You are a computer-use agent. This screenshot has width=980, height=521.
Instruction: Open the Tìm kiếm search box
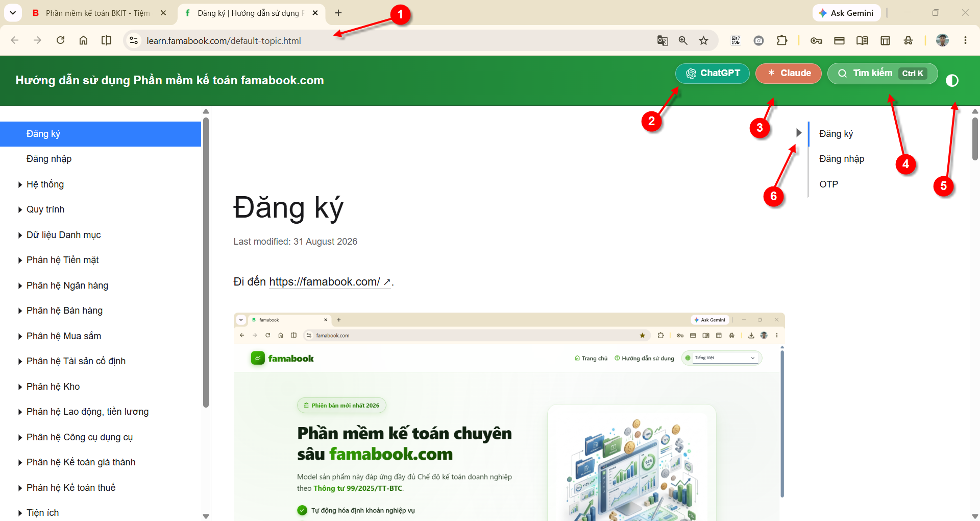coord(883,73)
